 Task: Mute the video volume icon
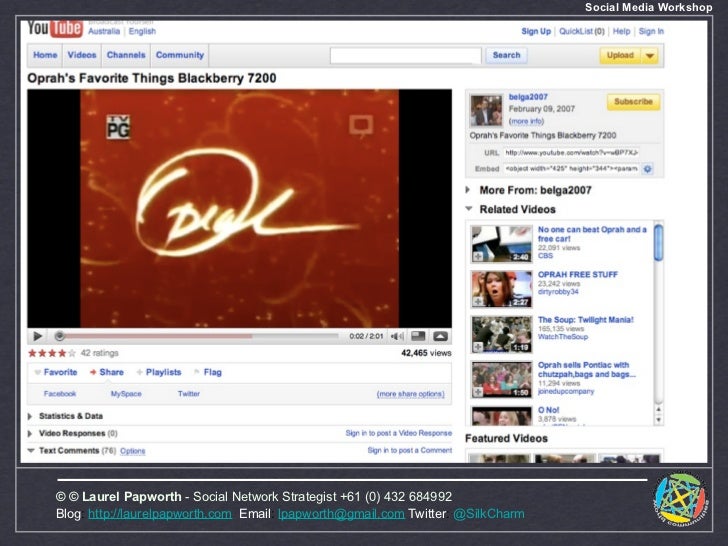click(x=397, y=336)
